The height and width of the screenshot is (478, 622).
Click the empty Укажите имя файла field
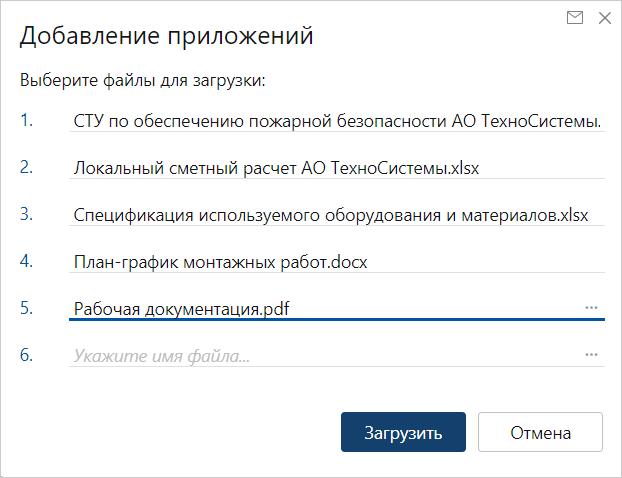pos(337,355)
